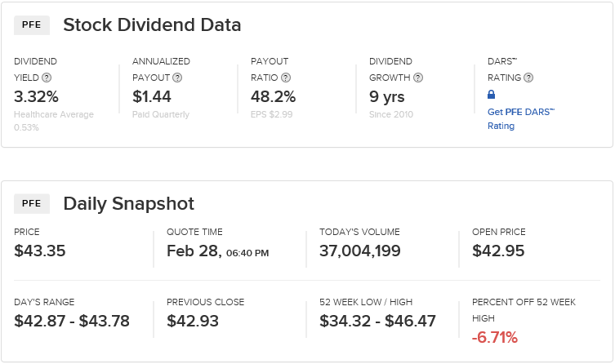Select the 52 week low/high range value
The width and height of the screenshot is (615, 364).
[x=377, y=321]
